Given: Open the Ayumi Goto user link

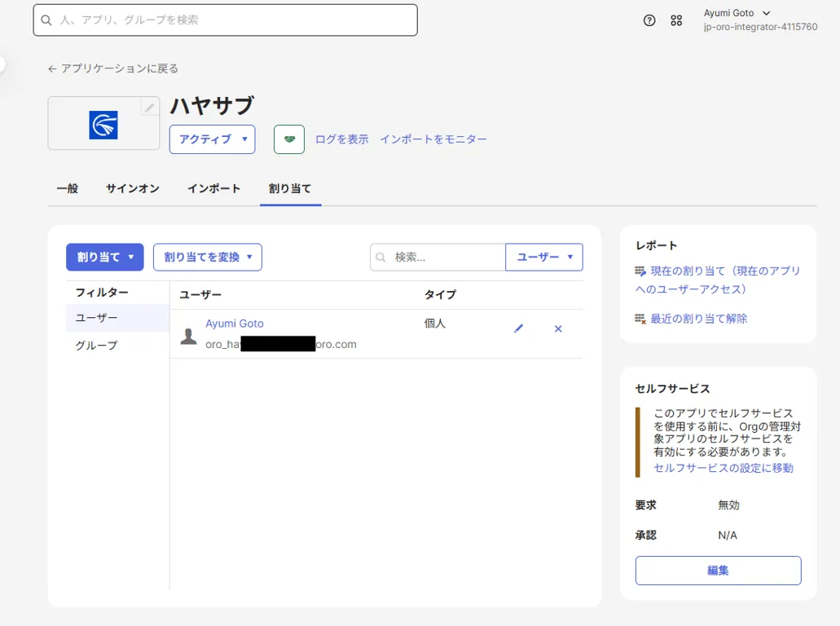Looking at the screenshot, I should point(235,324).
